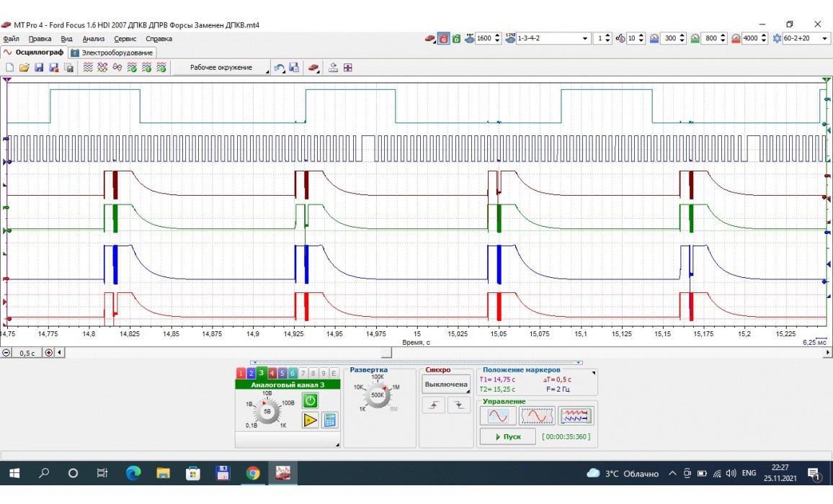Click the undo arrow toolbar icon
Screen dimensions: 833x504
[x=280, y=68]
